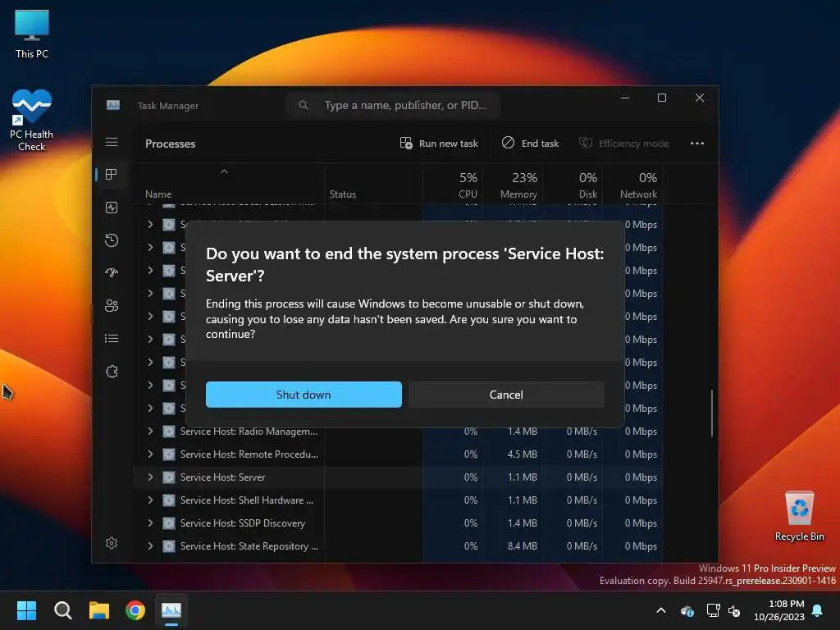This screenshot has width=840, height=630.
Task: Open the PC Health Check desktop shortcut
Action: point(32,120)
